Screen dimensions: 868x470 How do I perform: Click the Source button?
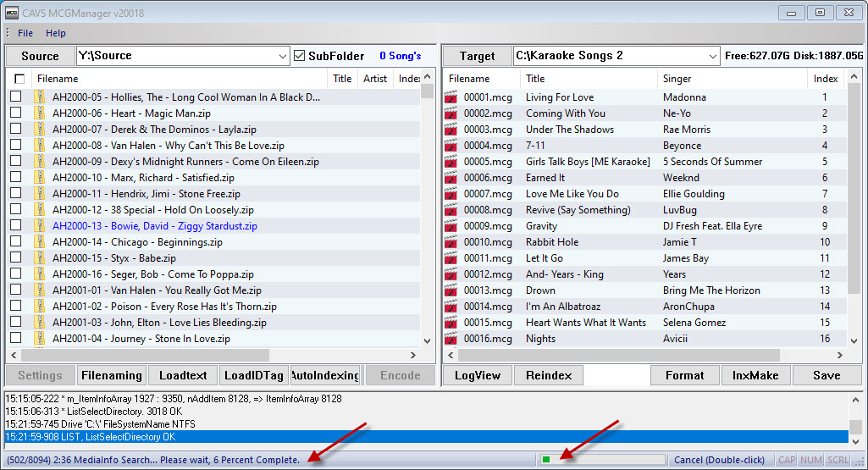pos(40,56)
